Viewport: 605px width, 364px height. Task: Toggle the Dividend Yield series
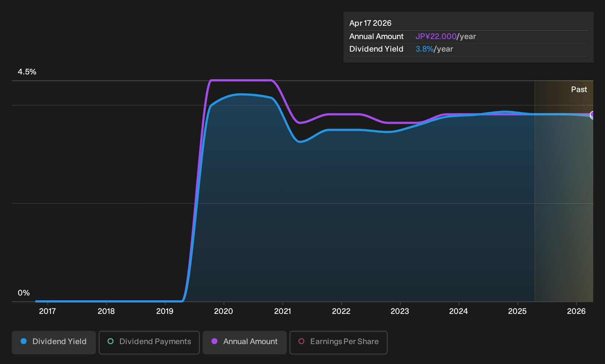pos(54,342)
